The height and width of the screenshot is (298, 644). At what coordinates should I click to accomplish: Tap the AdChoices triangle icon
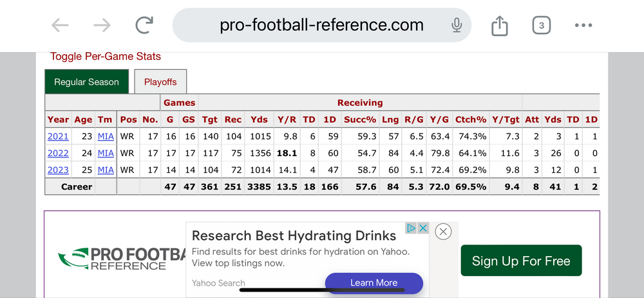pos(411,228)
